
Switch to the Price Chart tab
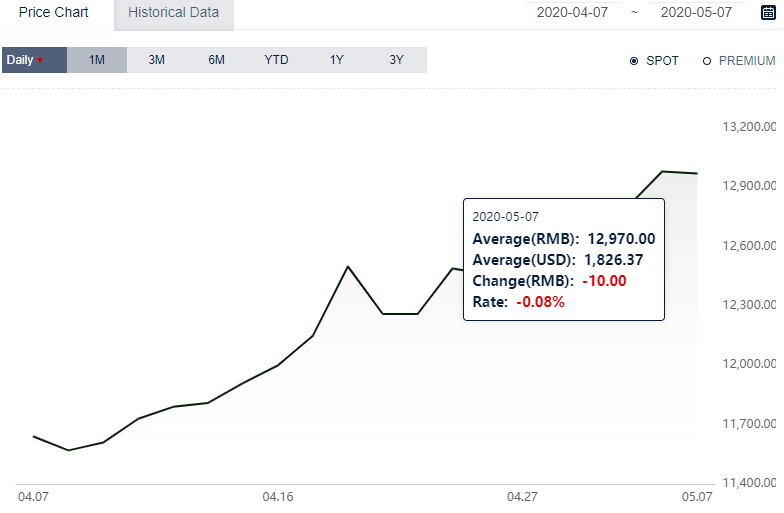(x=54, y=12)
